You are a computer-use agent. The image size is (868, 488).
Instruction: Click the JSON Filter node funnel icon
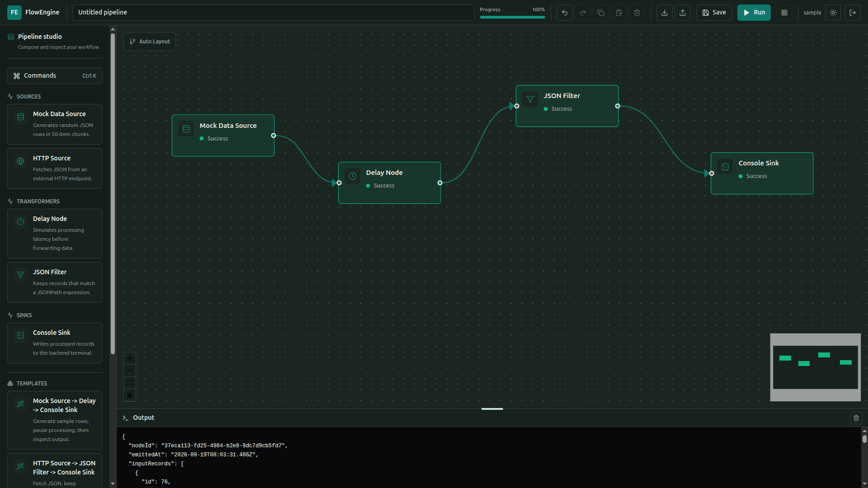pyautogui.click(x=530, y=99)
